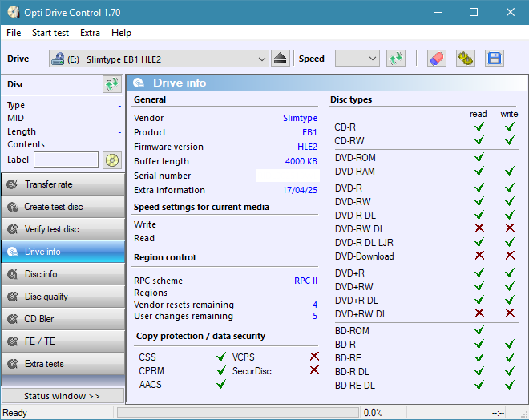Click the Ready status text

click(x=14, y=413)
